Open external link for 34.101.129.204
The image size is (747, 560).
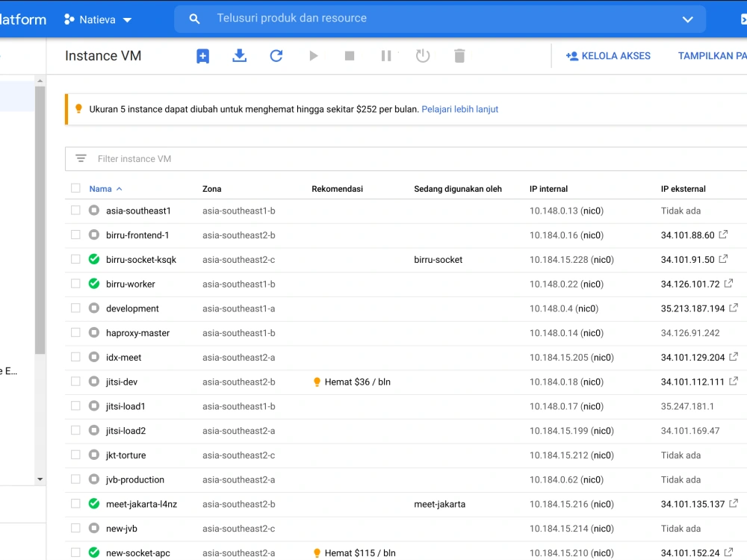734,356
